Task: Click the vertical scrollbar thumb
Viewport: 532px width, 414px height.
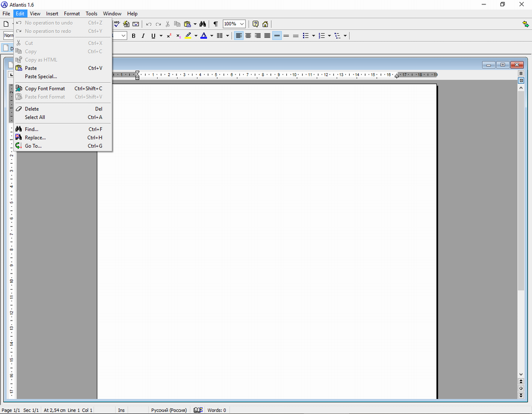Action: [x=521, y=190]
